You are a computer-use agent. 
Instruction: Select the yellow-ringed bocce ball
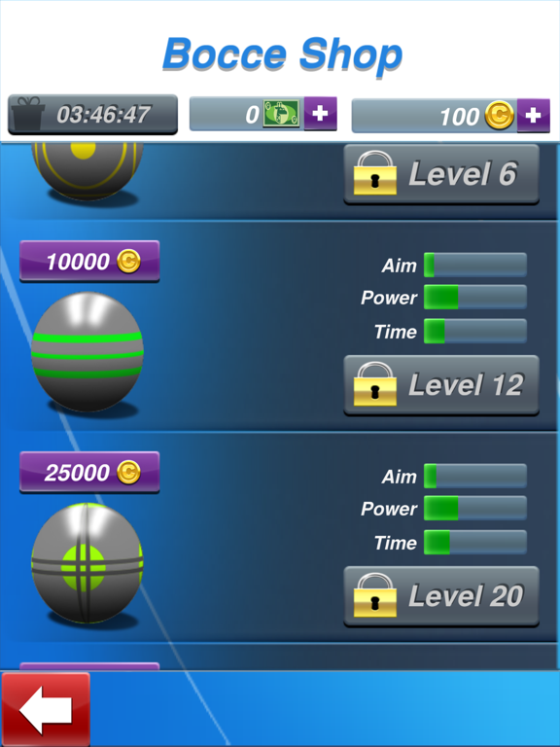click(x=87, y=170)
